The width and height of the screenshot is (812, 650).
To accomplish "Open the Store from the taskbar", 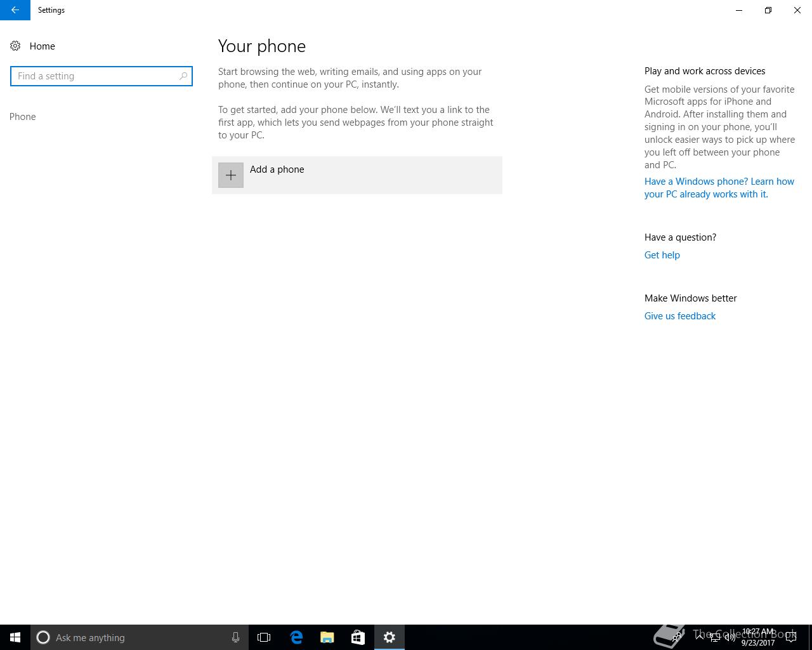I will pyautogui.click(x=358, y=637).
